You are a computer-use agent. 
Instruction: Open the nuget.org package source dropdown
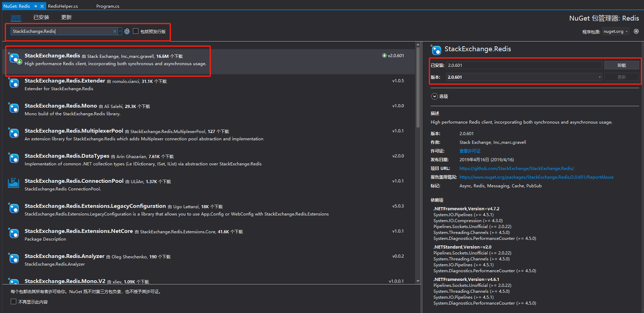(616, 31)
